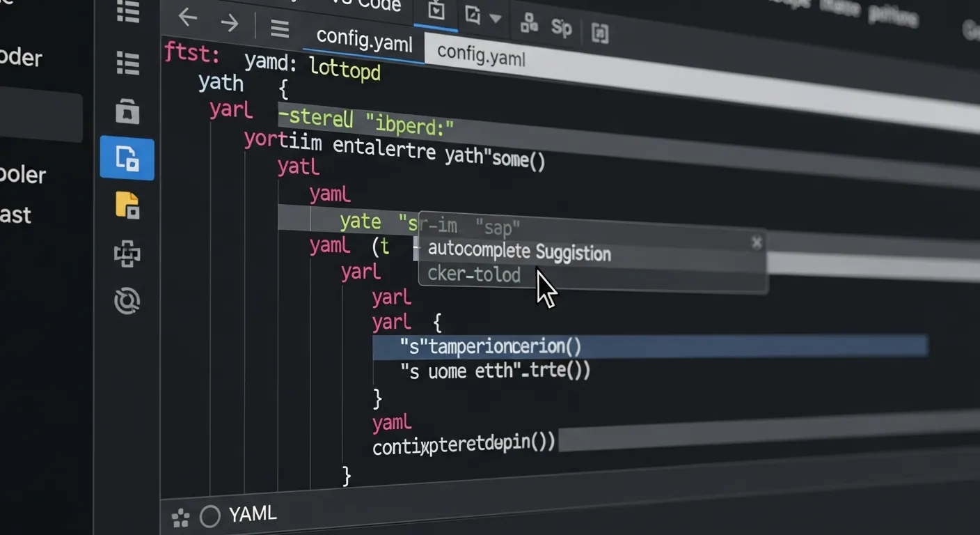Choose the 'autocomplete Suggistion' entry in the popup
Screen dimensions: 980x535
519,251
